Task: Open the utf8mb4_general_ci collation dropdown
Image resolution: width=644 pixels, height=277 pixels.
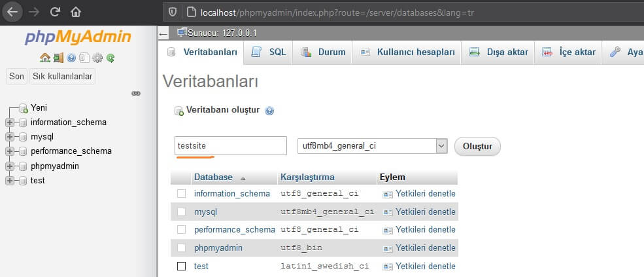Action: 373,145
